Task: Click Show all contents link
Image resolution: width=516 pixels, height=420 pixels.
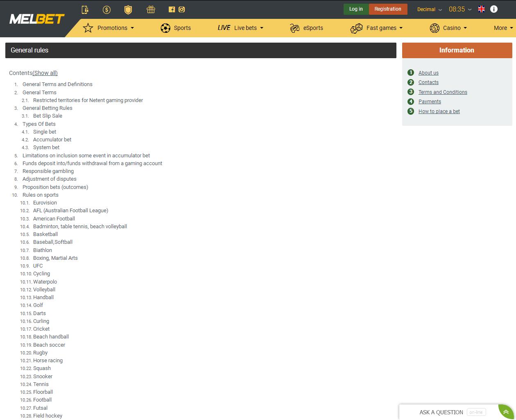Action: [x=45, y=73]
